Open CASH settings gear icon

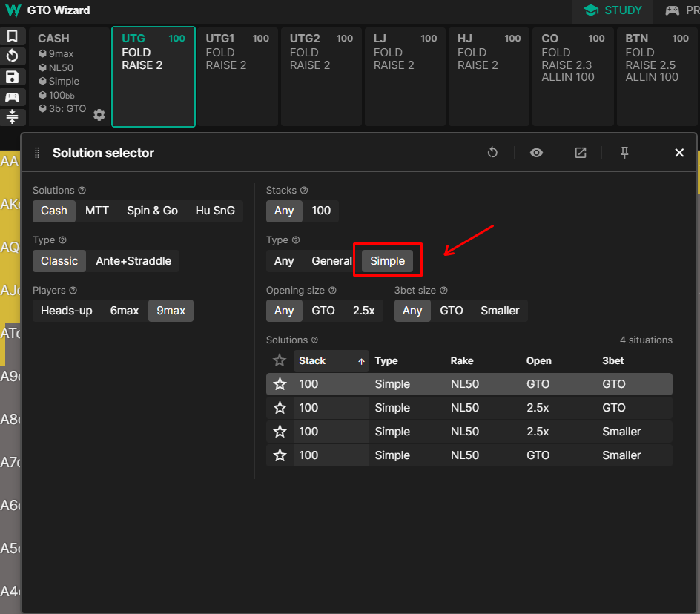tap(99, 115)
